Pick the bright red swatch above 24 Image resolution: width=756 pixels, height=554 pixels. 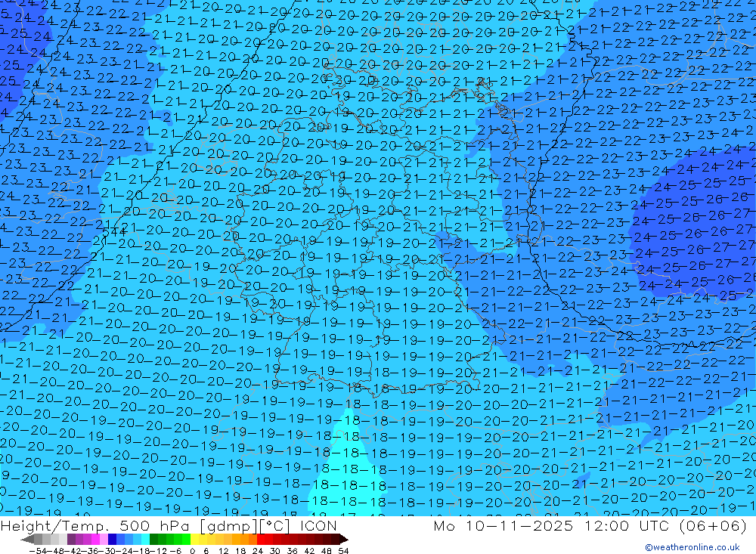(261, 539)
